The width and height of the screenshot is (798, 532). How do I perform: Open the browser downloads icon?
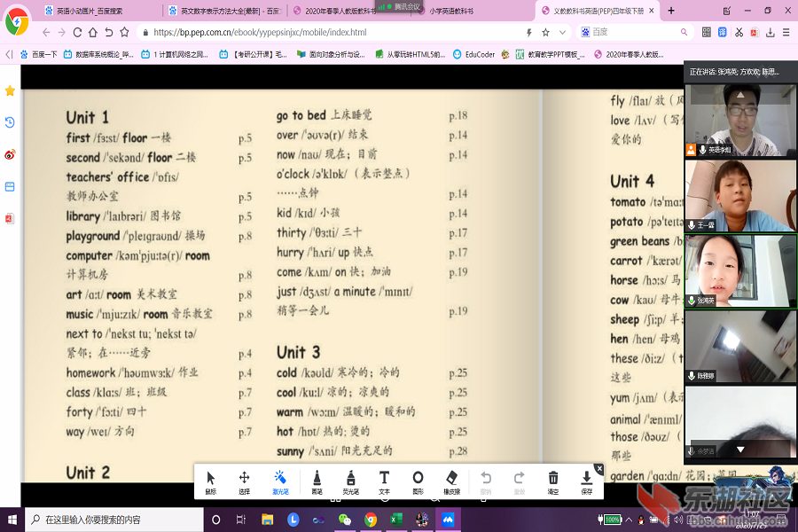tap(771, 32)
